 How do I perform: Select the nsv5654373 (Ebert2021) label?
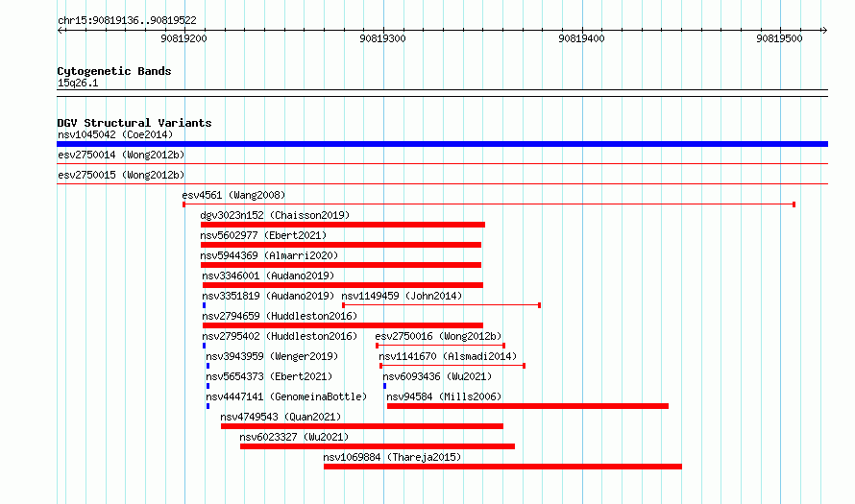tap(269, 376)
